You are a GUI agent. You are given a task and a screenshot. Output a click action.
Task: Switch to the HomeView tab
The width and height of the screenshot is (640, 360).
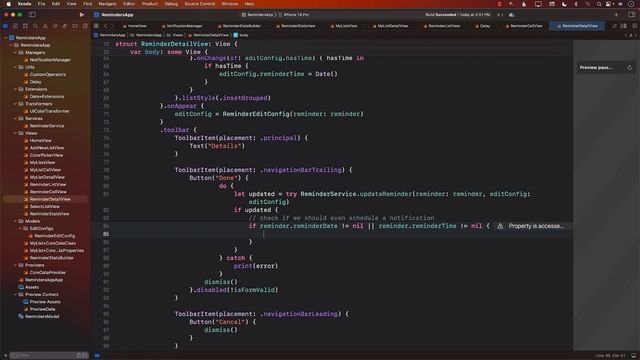point(135,26)
